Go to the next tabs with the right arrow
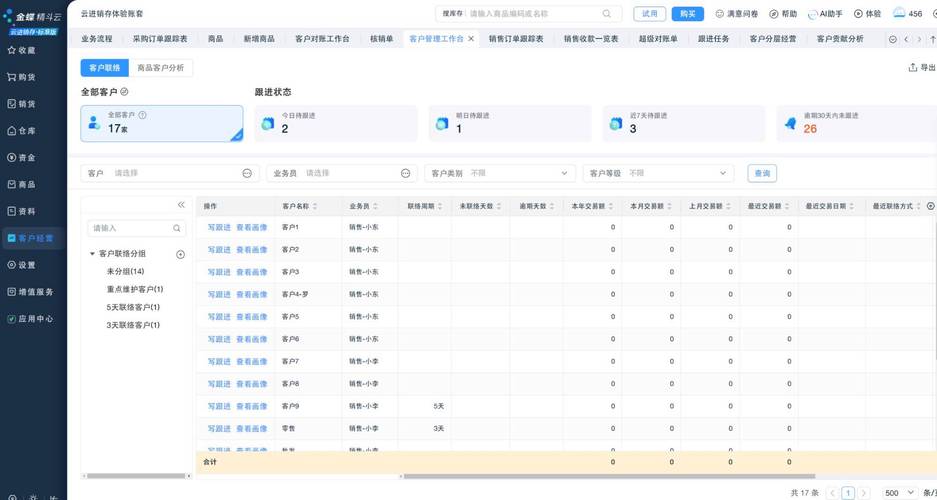The image size is (937, 500). [919, 39]
